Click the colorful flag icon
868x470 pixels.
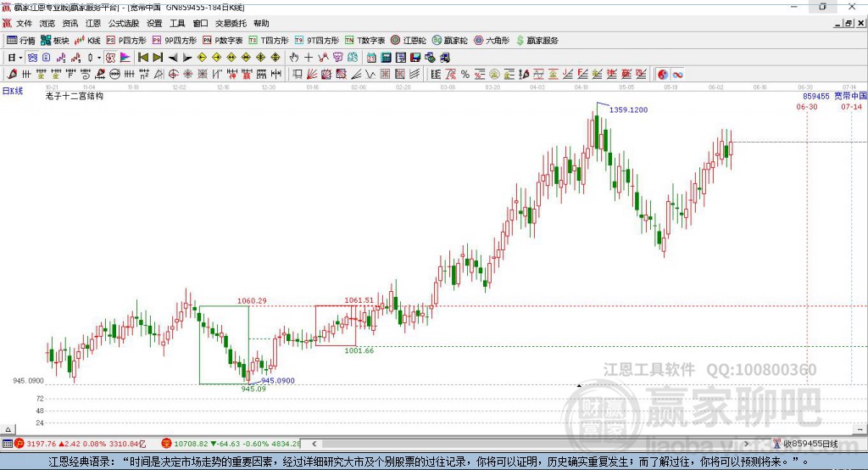[125, 58]
